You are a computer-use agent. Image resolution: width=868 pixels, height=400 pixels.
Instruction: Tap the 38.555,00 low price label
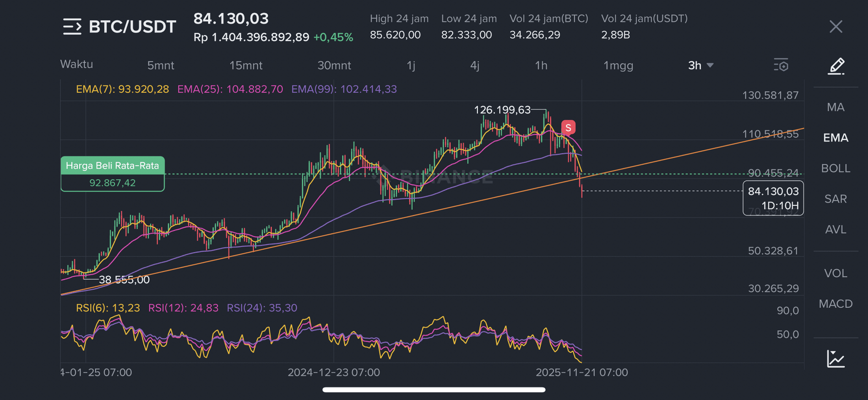(x=124, y=280)
